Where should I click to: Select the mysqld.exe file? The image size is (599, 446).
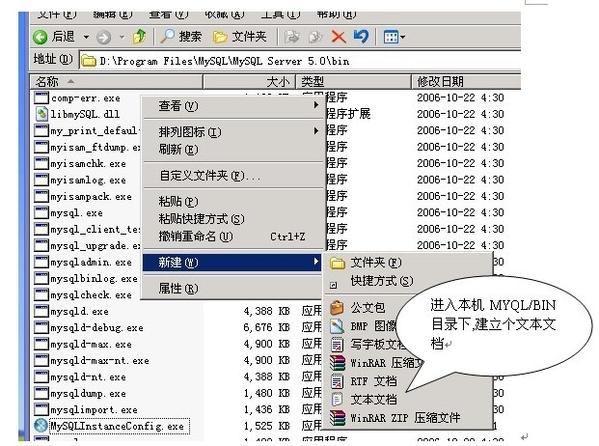(x=71, y=311)
